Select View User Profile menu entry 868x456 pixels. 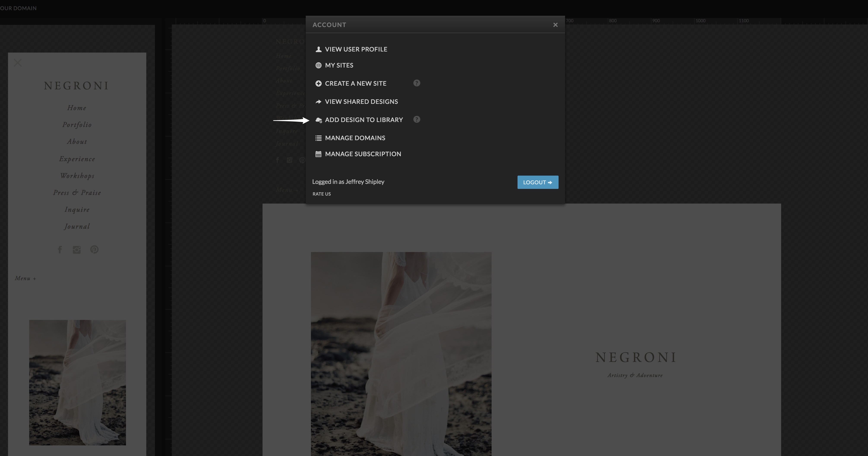tap(356, 49)
